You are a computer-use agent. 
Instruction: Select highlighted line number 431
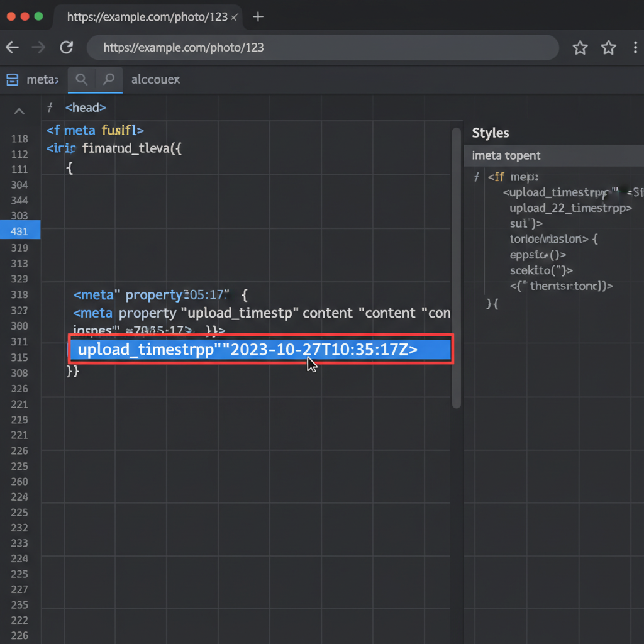coord(19,231)
